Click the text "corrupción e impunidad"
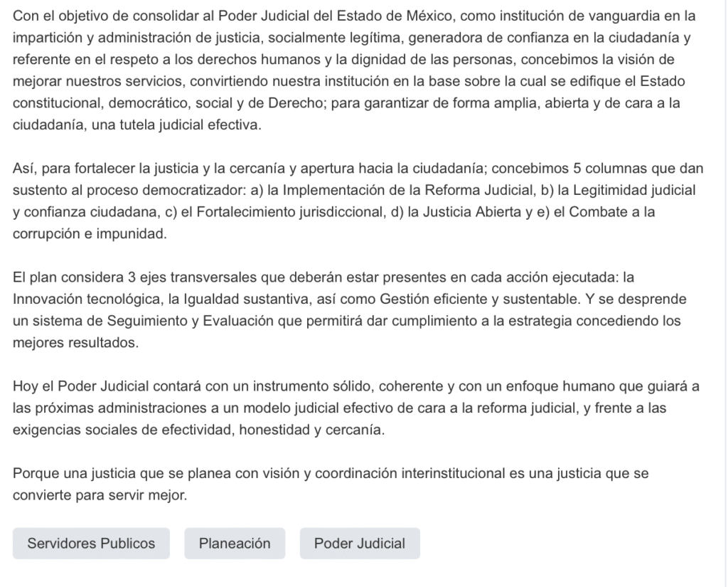Viewport: 728px width, 587px height. pyautogui.click(x=89, y=234)
